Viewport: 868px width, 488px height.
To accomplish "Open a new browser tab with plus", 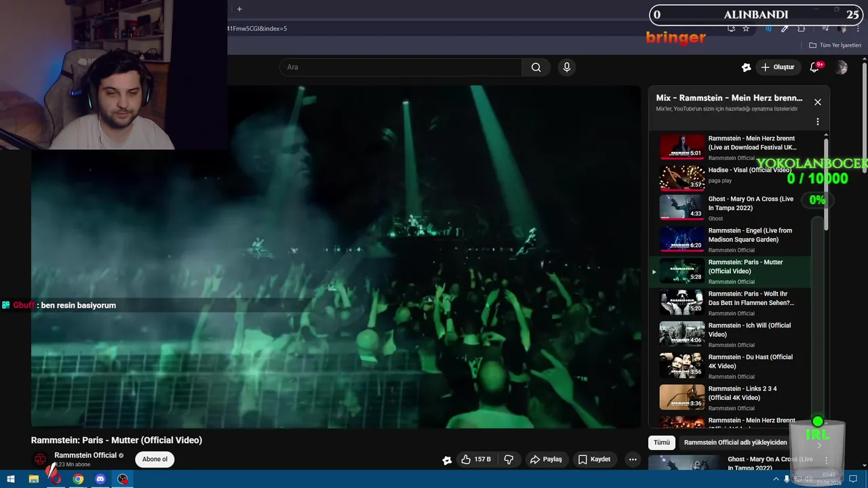I will 239,9.
